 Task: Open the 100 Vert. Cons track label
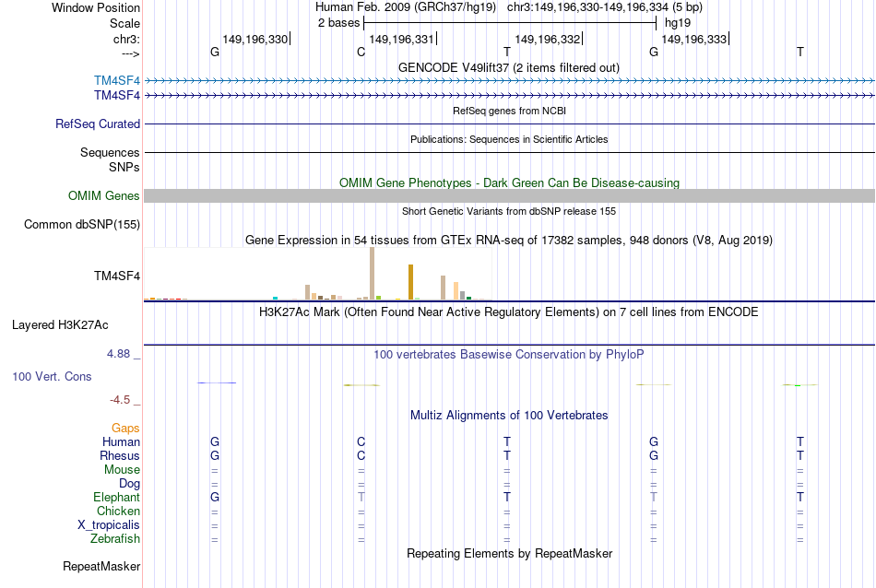point(52,376)
